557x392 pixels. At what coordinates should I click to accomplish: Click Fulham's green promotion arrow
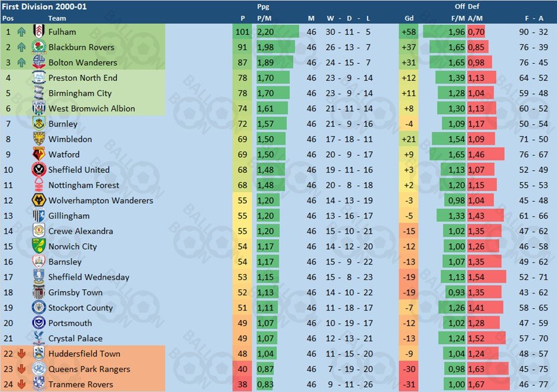pos(21,32)
